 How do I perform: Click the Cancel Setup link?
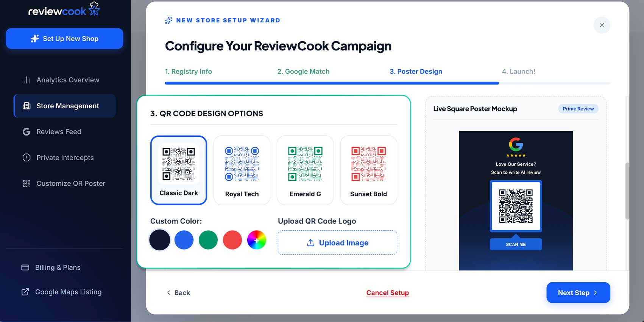tap(387, 292)
